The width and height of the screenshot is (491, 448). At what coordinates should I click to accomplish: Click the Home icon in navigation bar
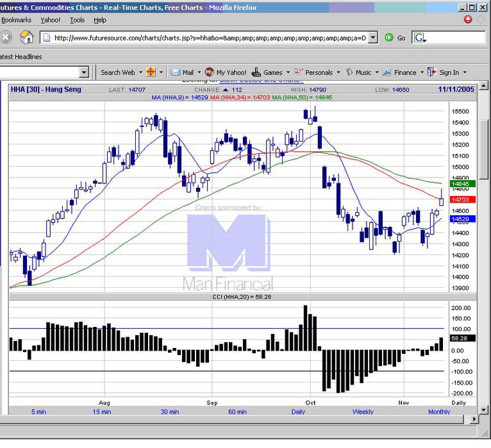click(27, 38)
